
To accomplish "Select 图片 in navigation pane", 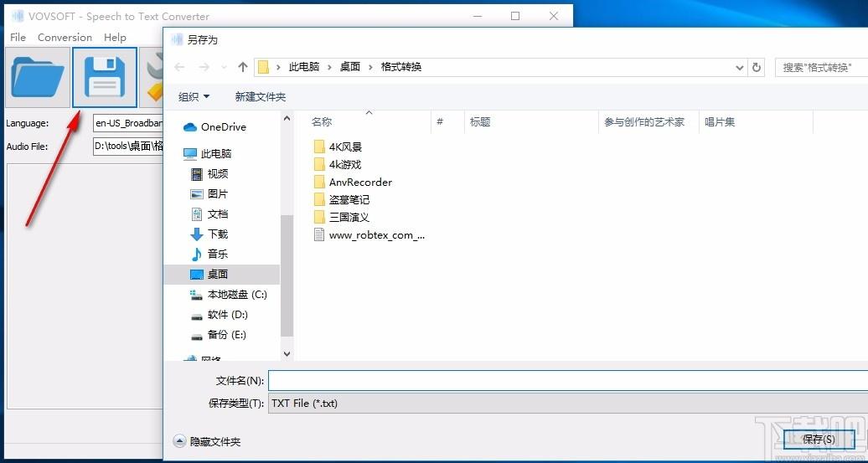I will point(209,194).
